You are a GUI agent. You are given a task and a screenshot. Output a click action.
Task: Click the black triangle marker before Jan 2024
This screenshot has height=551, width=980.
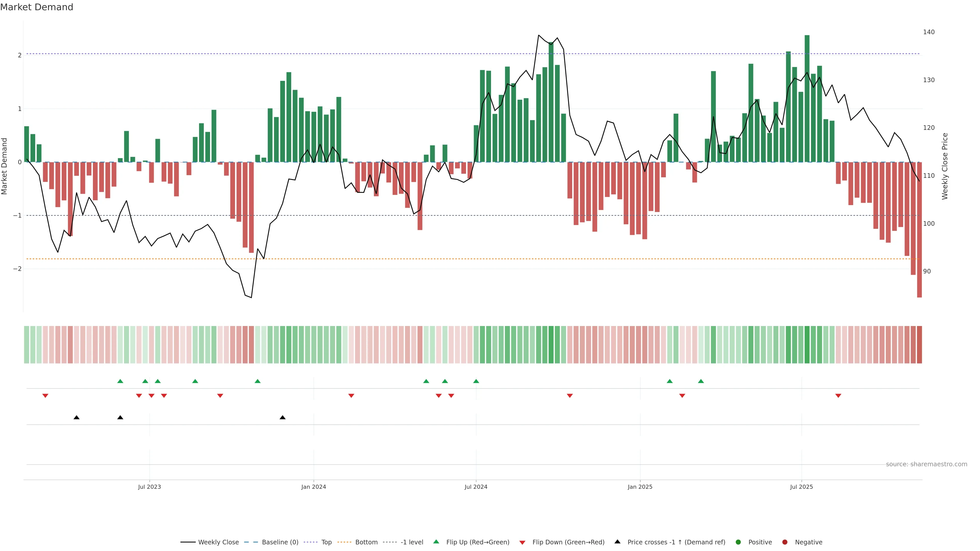click(282, 418)
